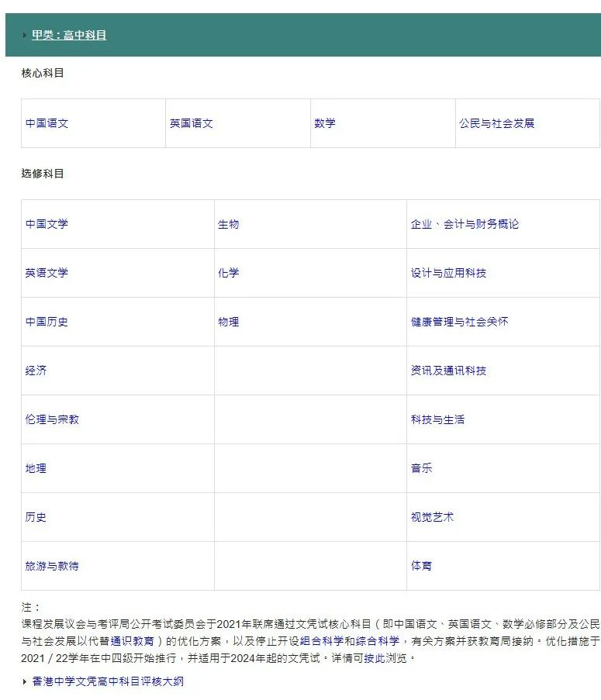This screenshot has height=700, width=601.
Task: Open 健康管理与社会关怀 link
Action: [459, 322]
